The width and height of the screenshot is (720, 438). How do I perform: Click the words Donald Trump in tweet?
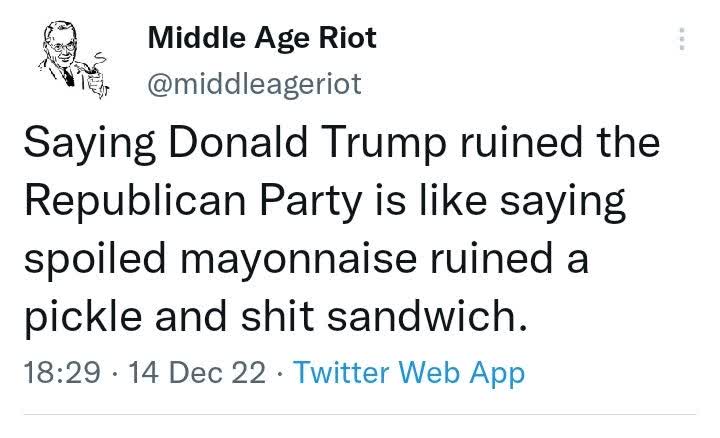click(x=307, y=143)
